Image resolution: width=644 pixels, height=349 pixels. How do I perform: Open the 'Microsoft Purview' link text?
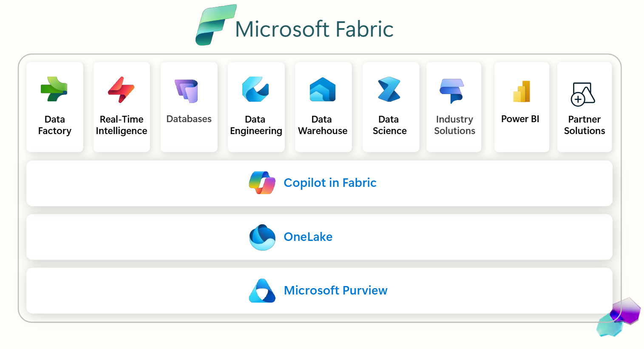click(x=335, y=290)
